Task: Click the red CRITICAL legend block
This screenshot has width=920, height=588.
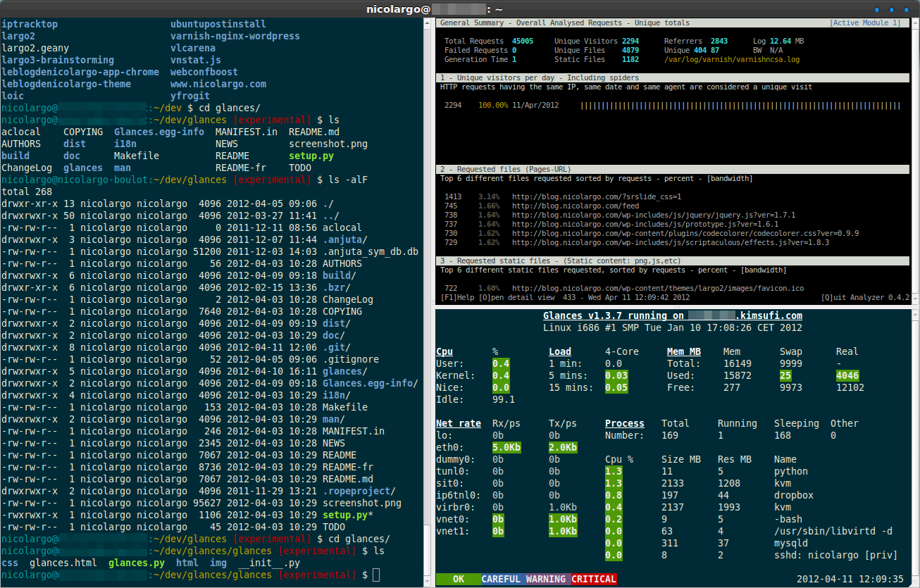Action: tap(593, 579)
